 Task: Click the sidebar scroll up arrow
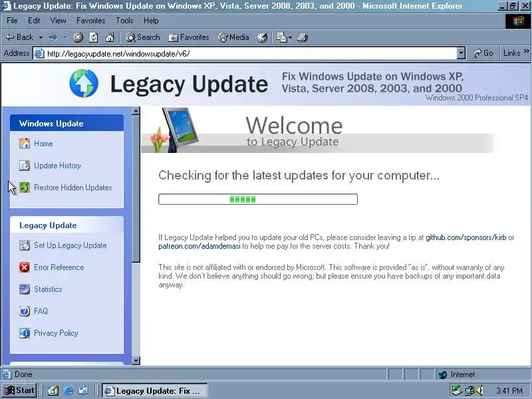136,110
